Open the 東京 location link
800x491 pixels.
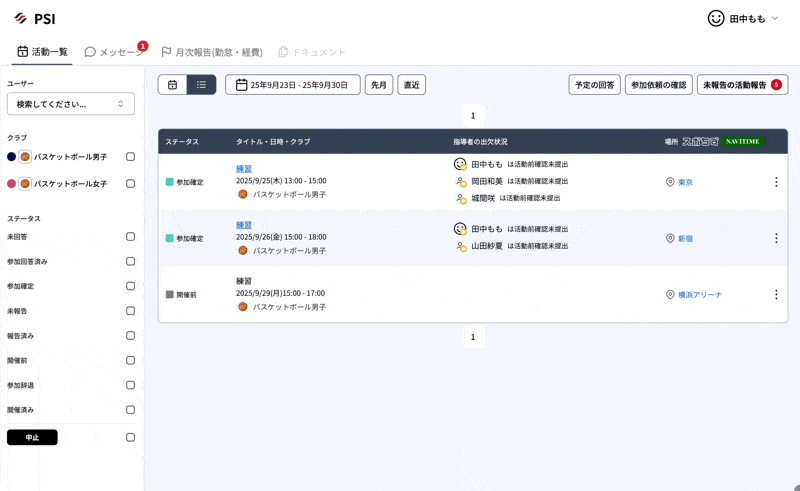(685, 182)
